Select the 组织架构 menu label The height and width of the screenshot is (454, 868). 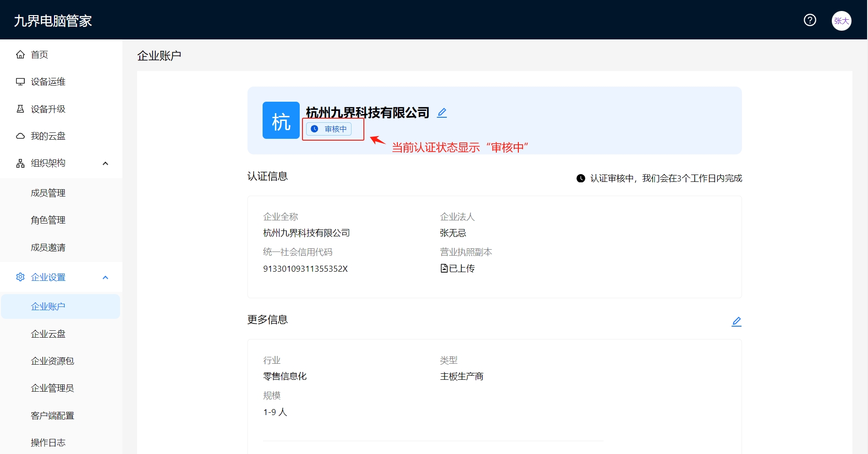click(48, 163)
